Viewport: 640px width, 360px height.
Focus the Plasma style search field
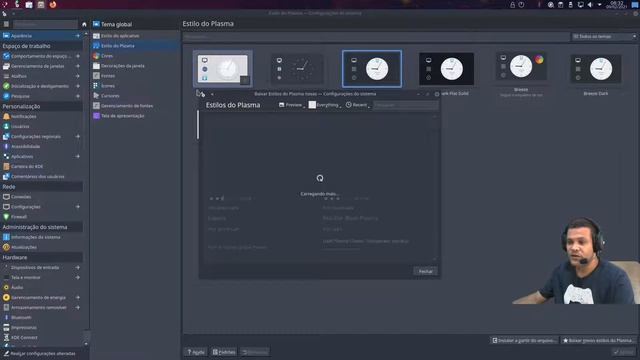click(x=376, y=37)
